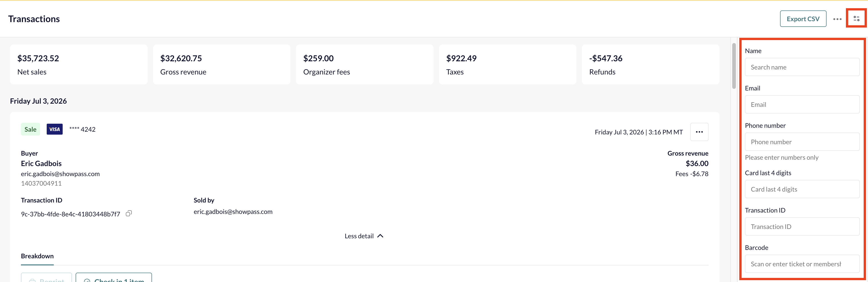Focus the Search name input field
The height and width of the screenshot is (282, 868).
point(802,67)
